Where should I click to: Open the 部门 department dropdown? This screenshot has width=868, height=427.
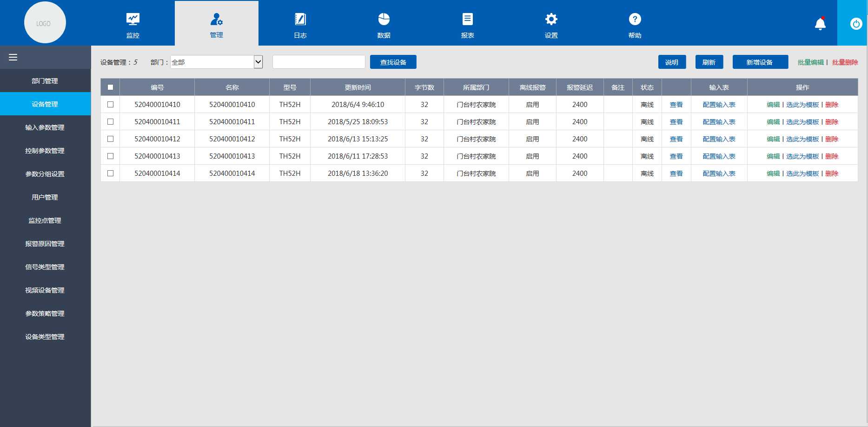(217, 62)
